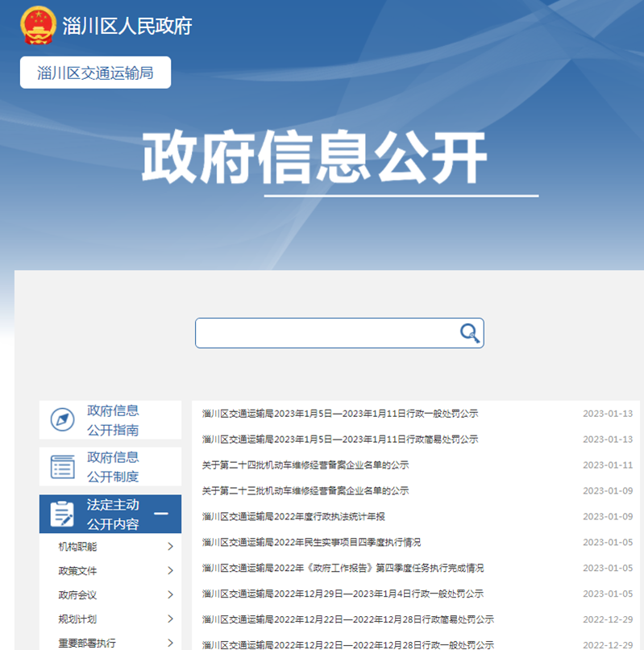Click the notepad icon for 法定主动公开内容
The image size is (644, 650).
(x=62, y=514)
